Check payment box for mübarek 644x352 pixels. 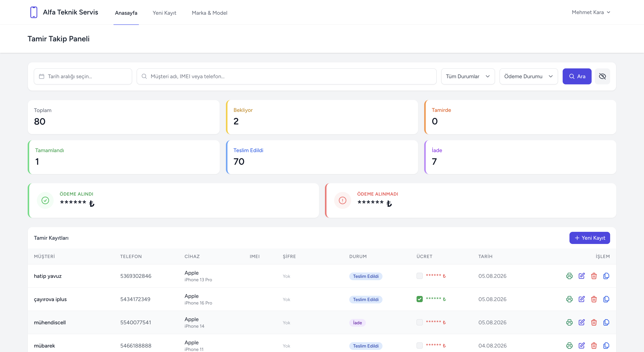click(420, 345)
